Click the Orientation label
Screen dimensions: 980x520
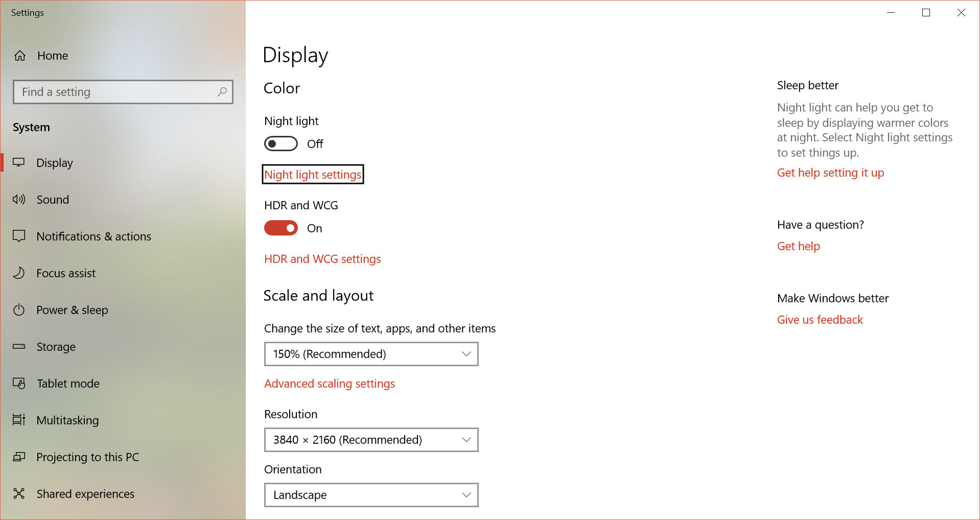tap(293, 469)
